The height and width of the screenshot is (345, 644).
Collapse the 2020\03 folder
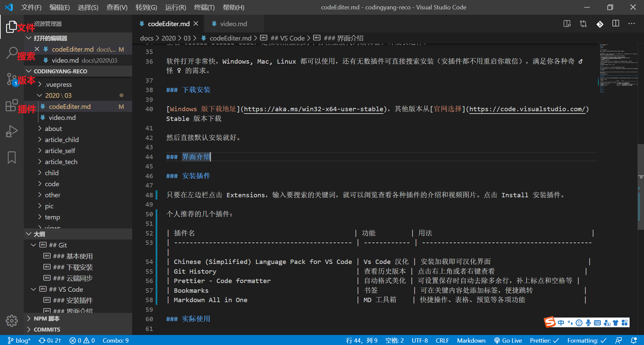[x=78, y=95]
